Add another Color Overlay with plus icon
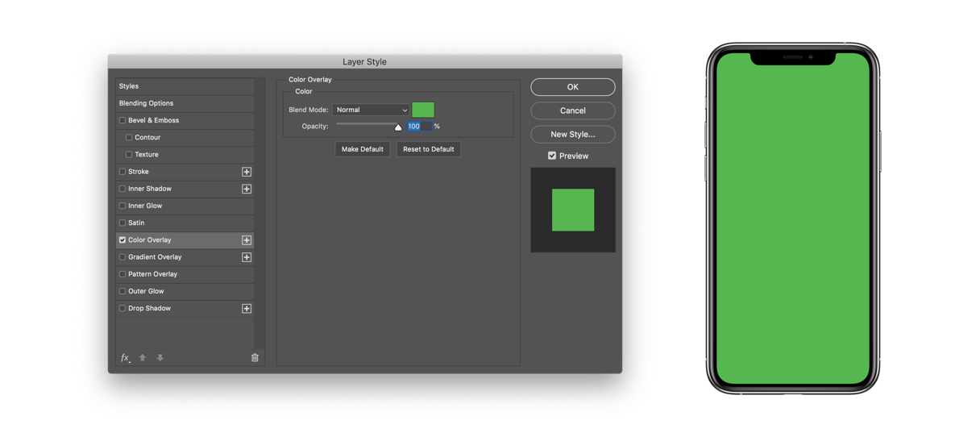Image resolution: width=980 pixels, height=437 pixels. [x=247, y=240]
